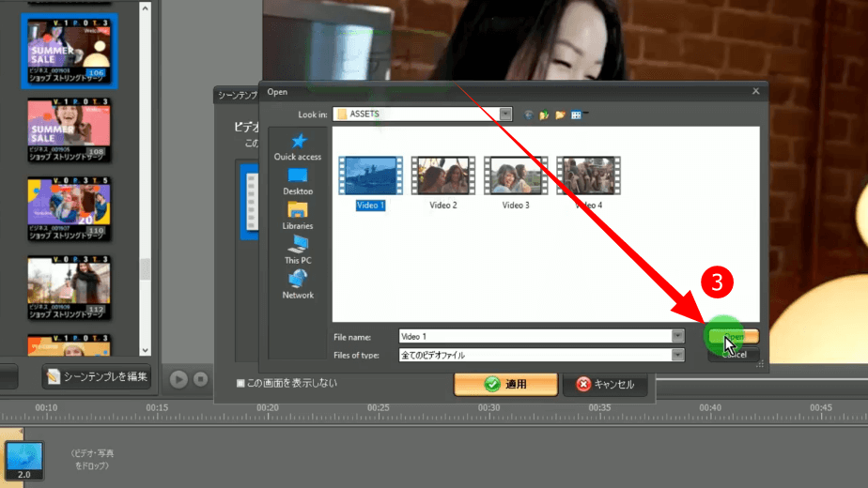Click the シーンテンプレを編集 button
The height and width of the screenshot is (488, 868).
pyautogui.click(x=98, y=376)
